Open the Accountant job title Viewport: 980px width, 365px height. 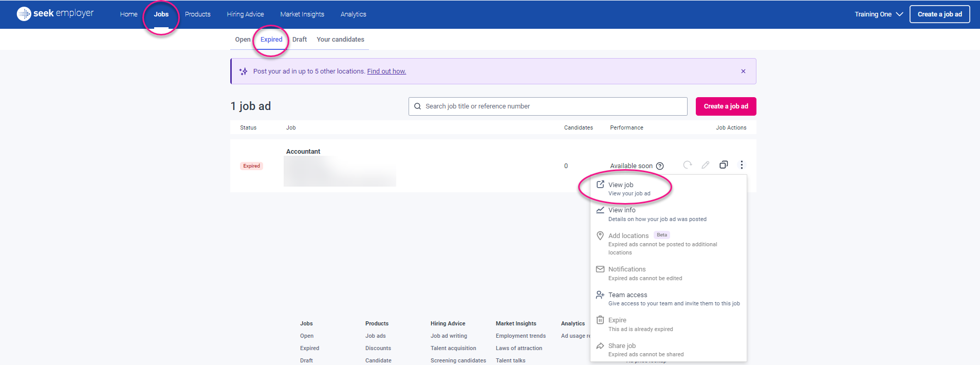click(x=303, y=152)
